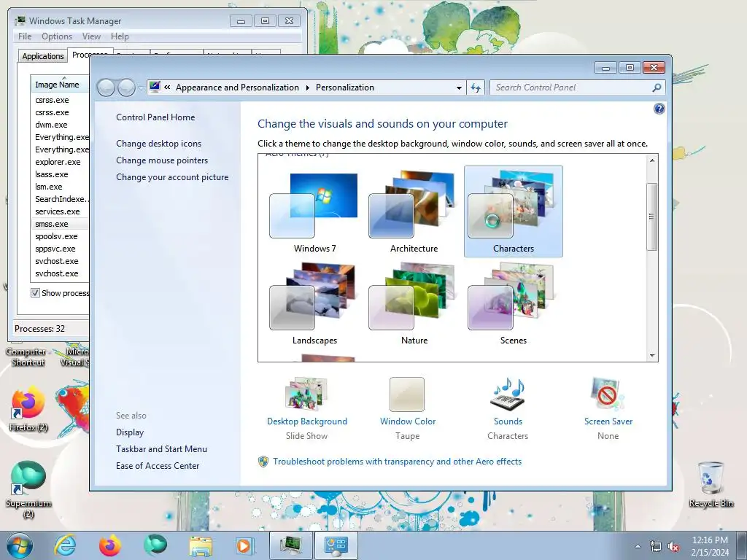Image resolution: width=747 pixels, height=560 pixels.
Task: Open Change desktop icons link
Action: tap(158, 144)
